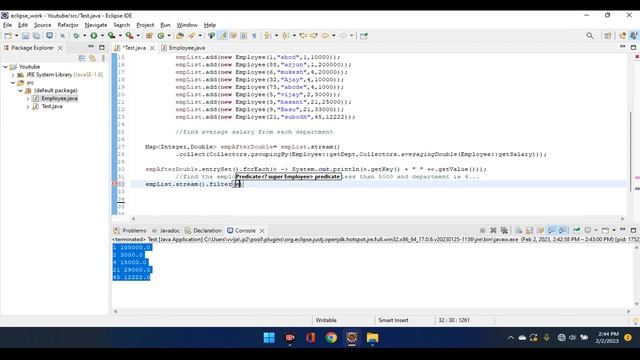The image size is (640, 360).
Task: Open Chrome from the Windows taskbar
Action: pyautogui.click(x=331, y=338)
